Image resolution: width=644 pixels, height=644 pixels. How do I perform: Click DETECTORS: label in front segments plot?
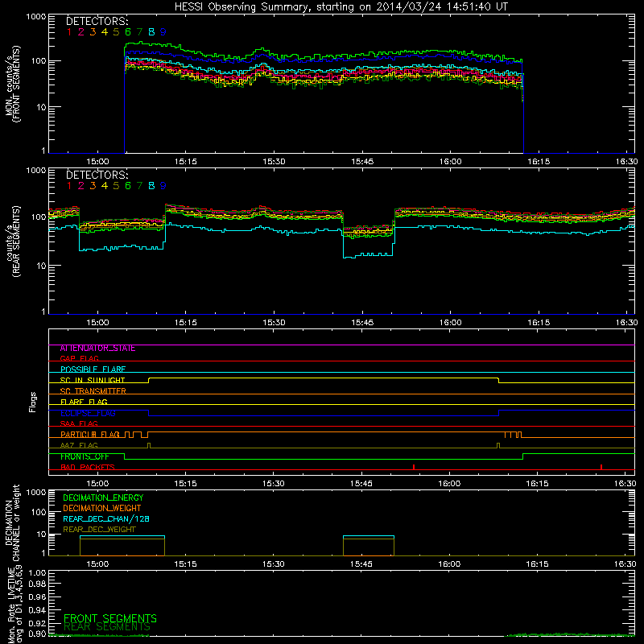pos(97,21)
